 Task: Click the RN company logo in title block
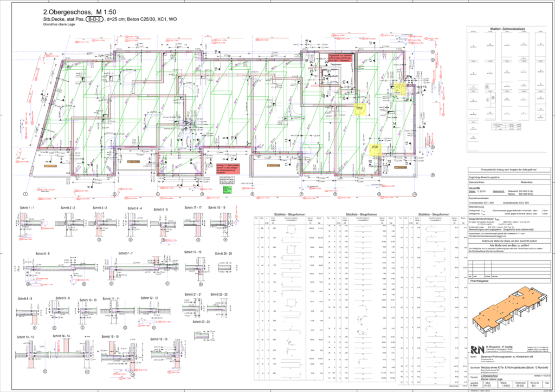(x=477, y=350)
